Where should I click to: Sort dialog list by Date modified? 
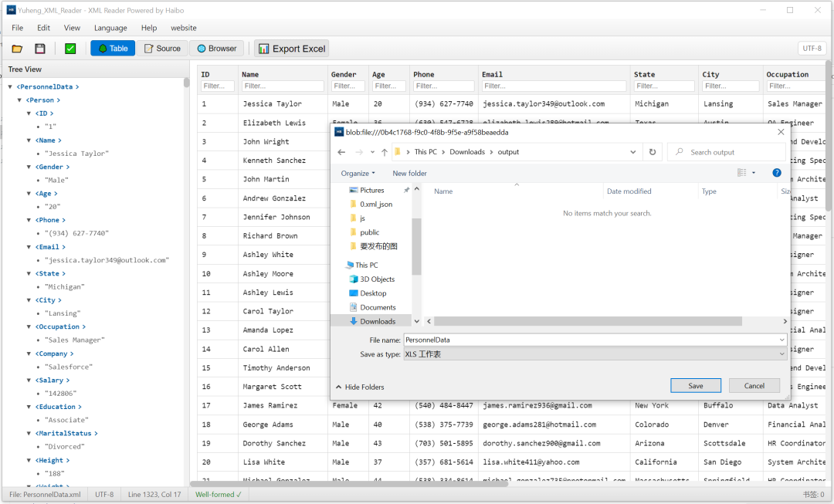pos(629,191)
